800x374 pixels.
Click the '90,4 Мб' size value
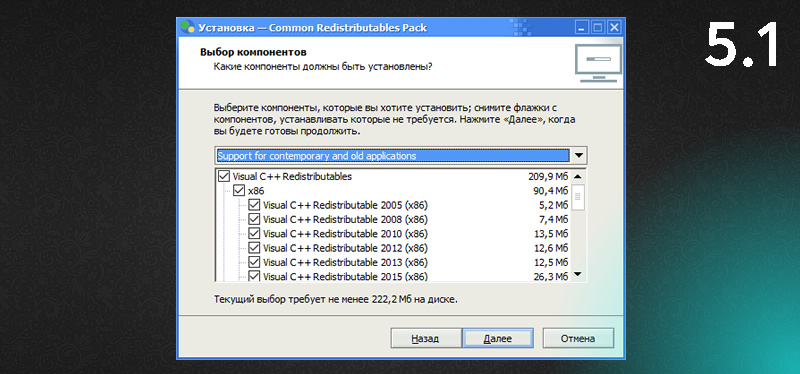click(551, 191)
